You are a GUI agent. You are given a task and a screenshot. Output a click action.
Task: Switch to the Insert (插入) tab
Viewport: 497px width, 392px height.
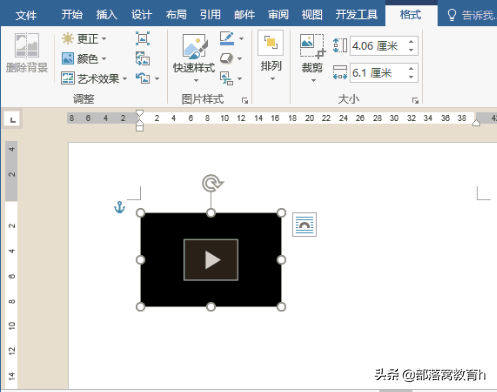(107, 15)
